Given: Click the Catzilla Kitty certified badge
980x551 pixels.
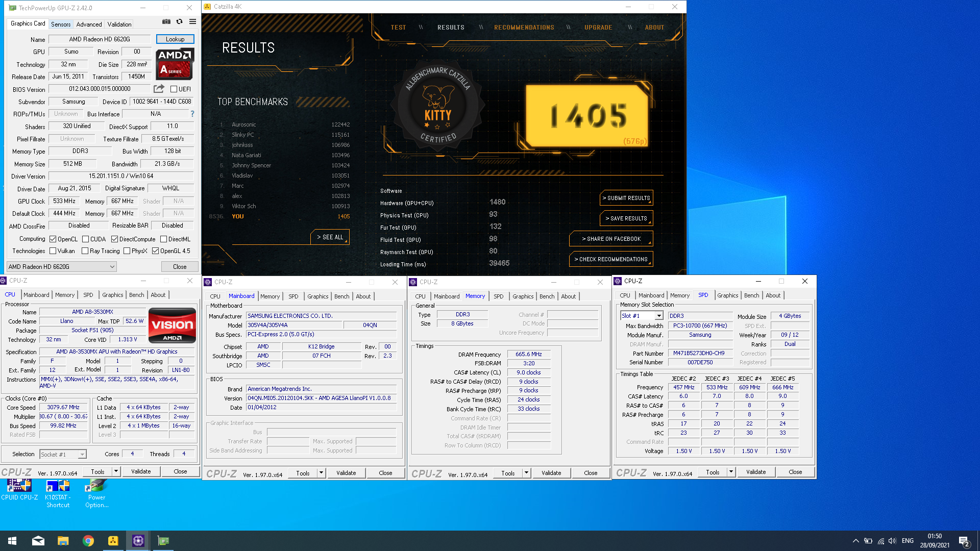Looking at the screenshot, I should [x=438, y=106].
